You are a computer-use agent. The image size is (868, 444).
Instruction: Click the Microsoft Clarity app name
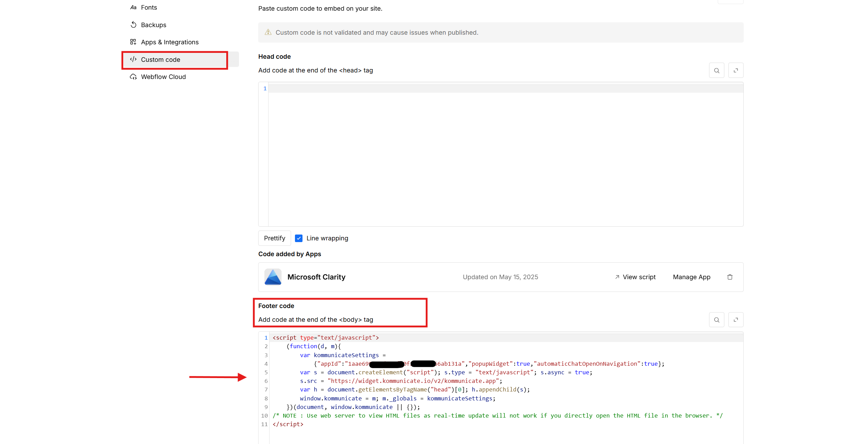pos(316,277)
